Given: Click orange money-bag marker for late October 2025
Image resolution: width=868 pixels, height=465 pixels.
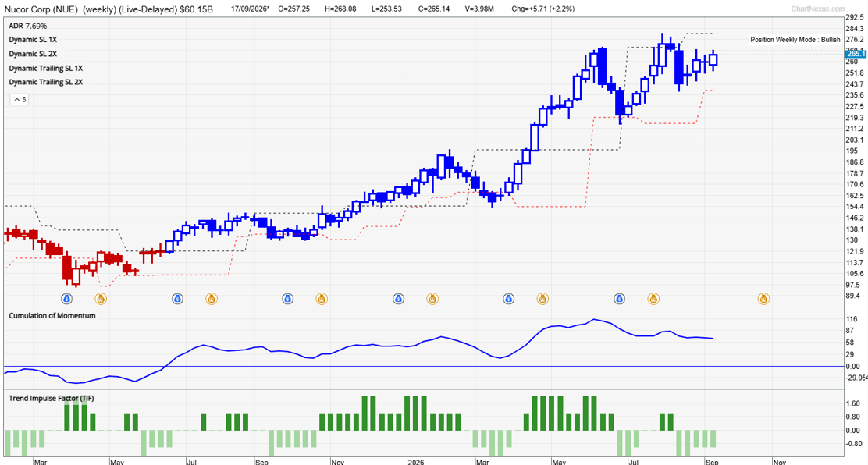Looking at the screenshot, I should [x=322, y=299].
